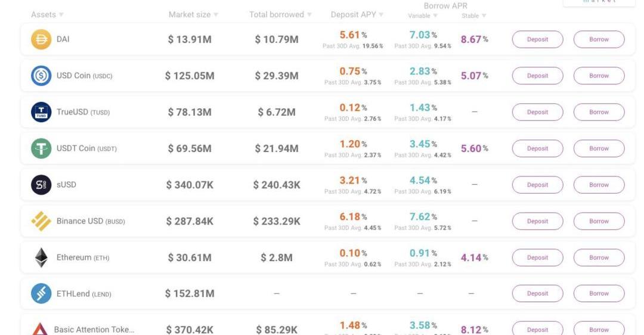Click the Basic Attention Token icon
This screenshot has height=335, width=644.
tap(40, 329)
